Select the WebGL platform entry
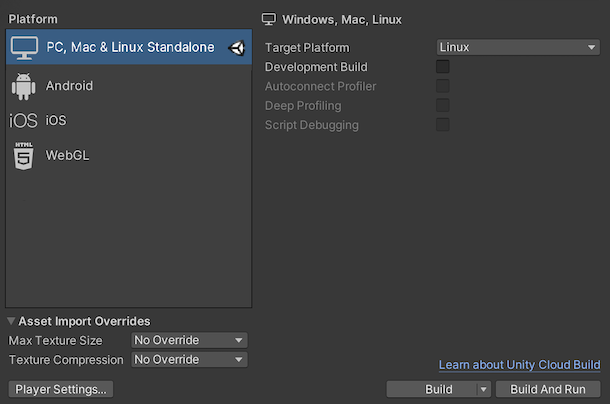 pos(68,156)
